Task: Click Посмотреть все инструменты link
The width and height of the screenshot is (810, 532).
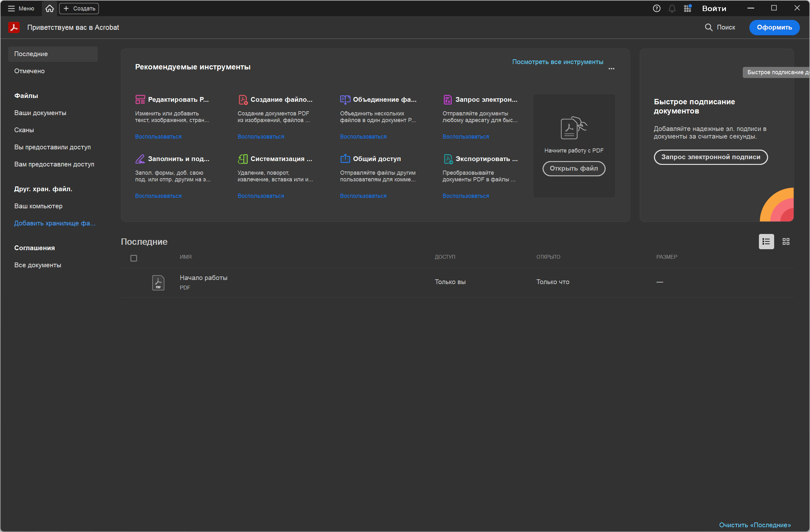Action: tap(557, 62)
